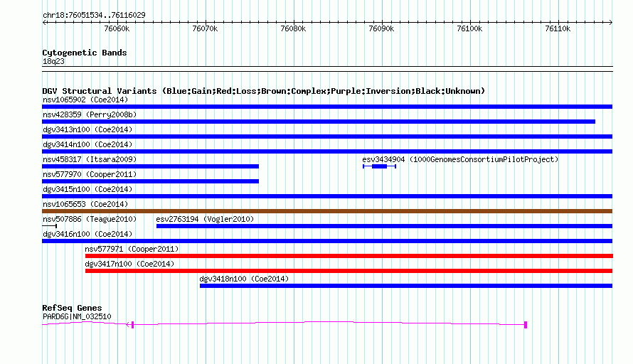
Task: Click the nsv1065902 (Coe2014) blue gain bar
Action: [x=327, y=107]
